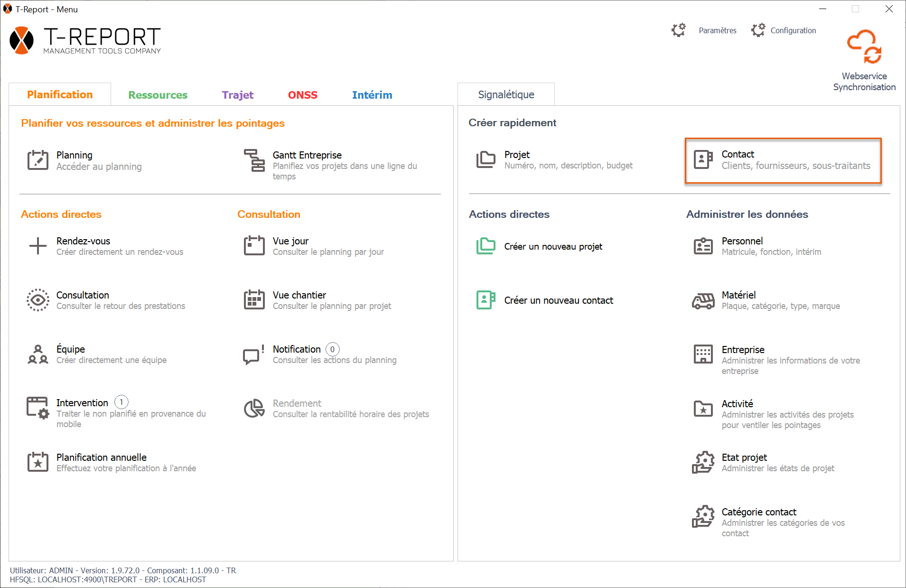The height and width of the screenshot is (588, 906).
Task: Click the Intervention calendar-gear icon
Action: click(37, 408)
